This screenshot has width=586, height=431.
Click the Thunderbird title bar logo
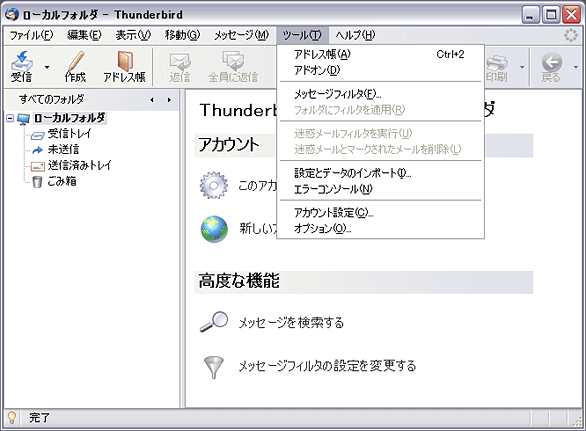(x=12, y=15)
